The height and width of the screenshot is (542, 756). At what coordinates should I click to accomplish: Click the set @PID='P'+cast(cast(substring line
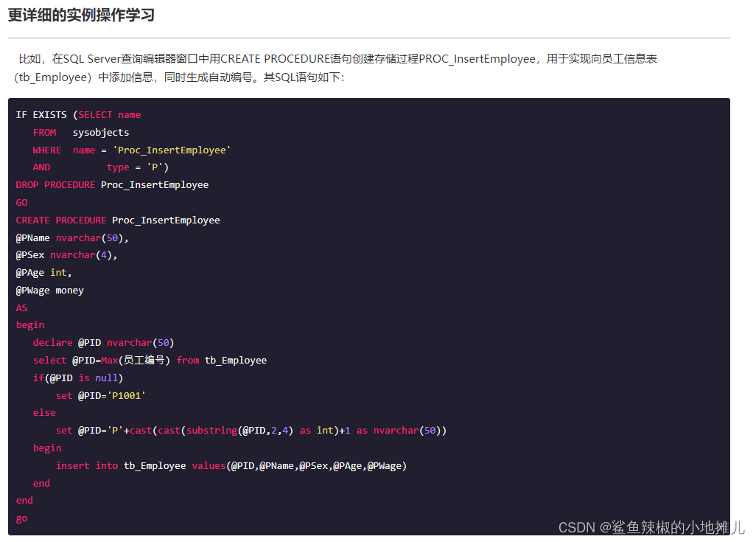pyautogui.click(x=251, y=431)
